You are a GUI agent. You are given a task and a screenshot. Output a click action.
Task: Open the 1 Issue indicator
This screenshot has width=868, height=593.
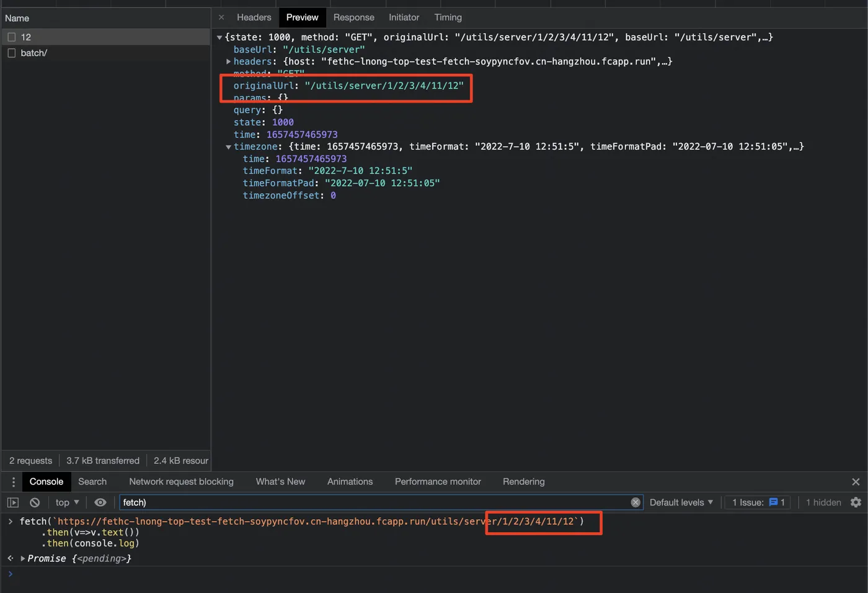point(758,502)
